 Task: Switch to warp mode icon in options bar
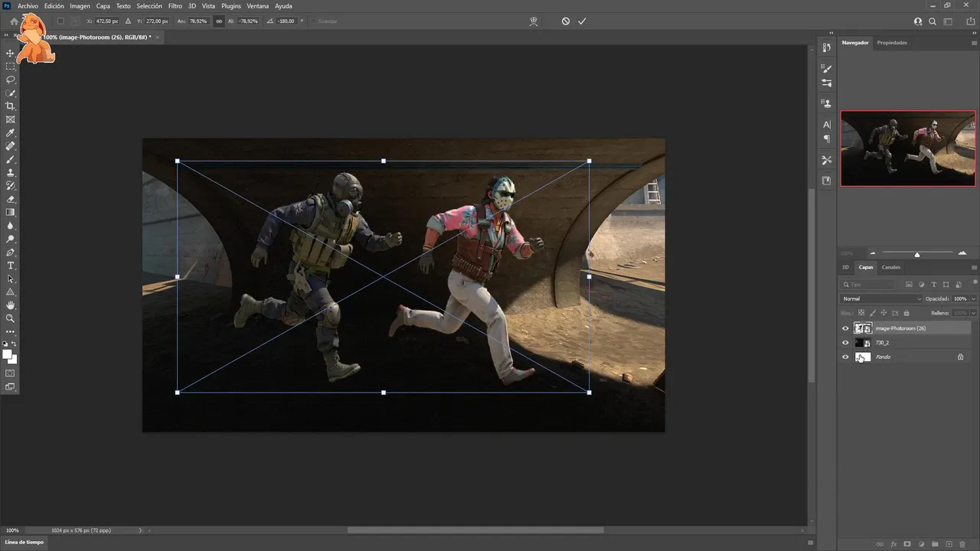pos(534,21)
